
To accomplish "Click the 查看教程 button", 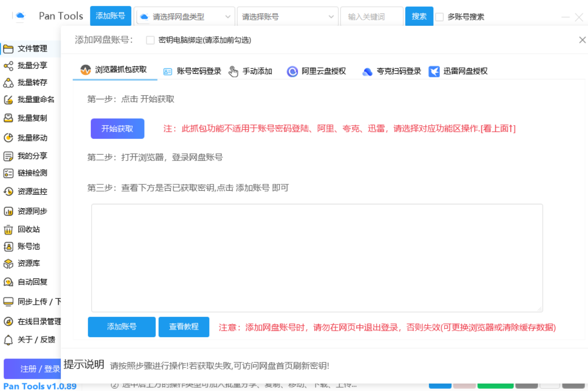I will point(184,327).
